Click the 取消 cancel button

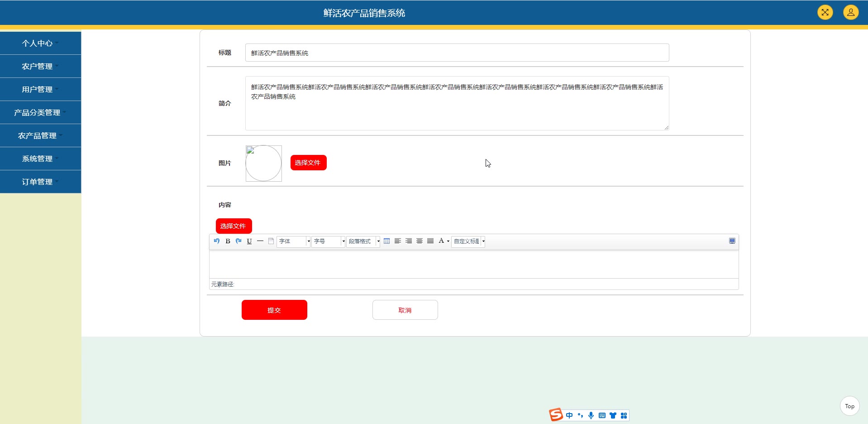tap(405, 310)
